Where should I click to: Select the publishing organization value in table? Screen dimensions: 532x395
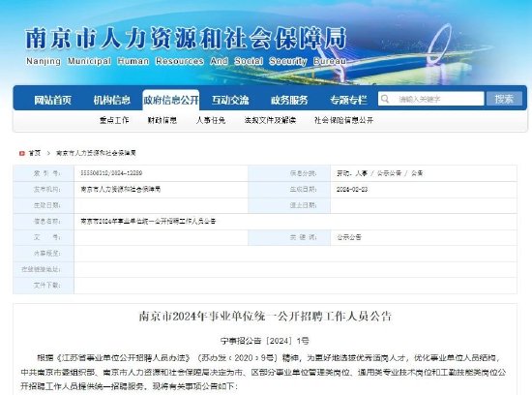121,189
